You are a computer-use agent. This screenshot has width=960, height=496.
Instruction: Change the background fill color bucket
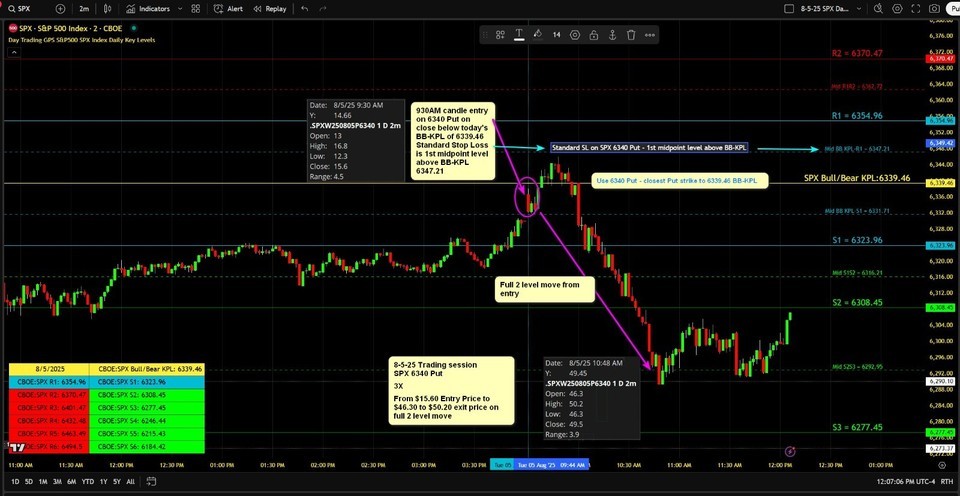pyautogui.click(x=538, y=35)
